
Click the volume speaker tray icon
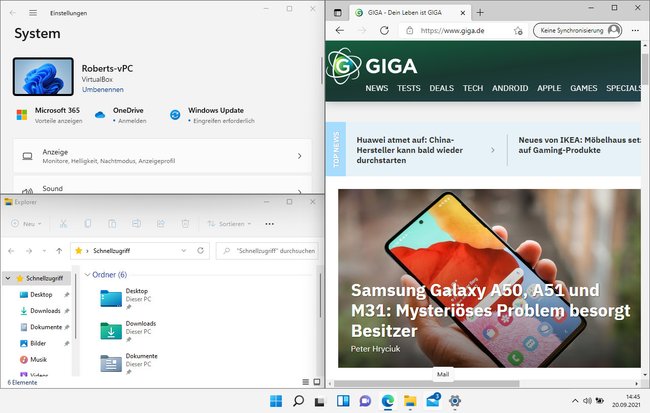[x=587, y=401]
